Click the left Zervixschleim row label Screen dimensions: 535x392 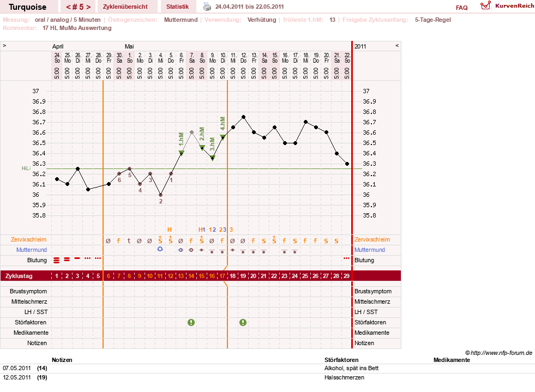(x=29, y=239)
